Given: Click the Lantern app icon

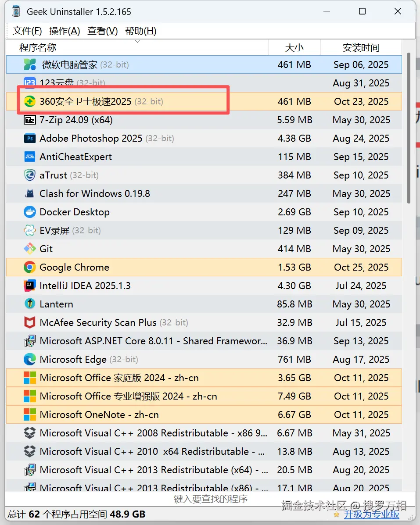Looking at the screenshot, I should point(29,304).
